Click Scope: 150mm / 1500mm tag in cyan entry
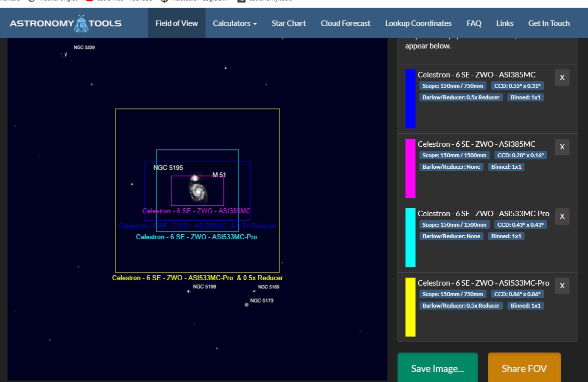Viewport: 588px width, 382px height. (454, 225)
